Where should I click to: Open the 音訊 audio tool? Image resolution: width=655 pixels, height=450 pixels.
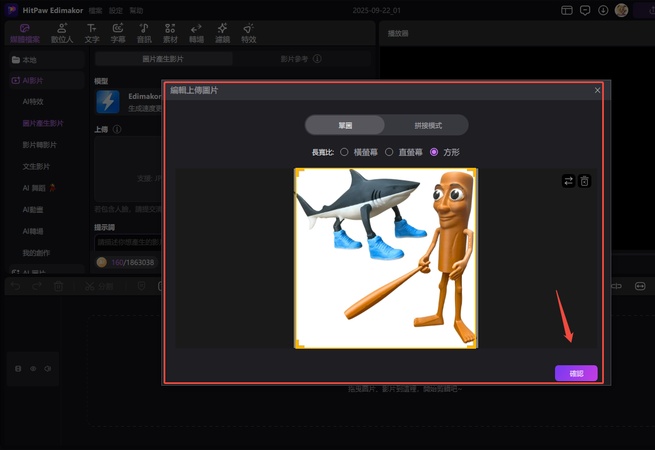click(144, 33)
